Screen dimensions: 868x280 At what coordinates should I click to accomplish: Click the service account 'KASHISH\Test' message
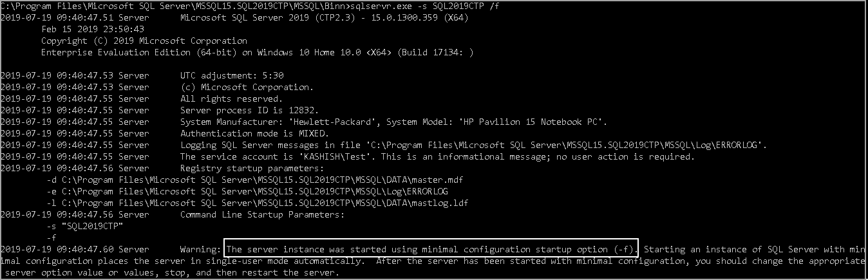437,156
